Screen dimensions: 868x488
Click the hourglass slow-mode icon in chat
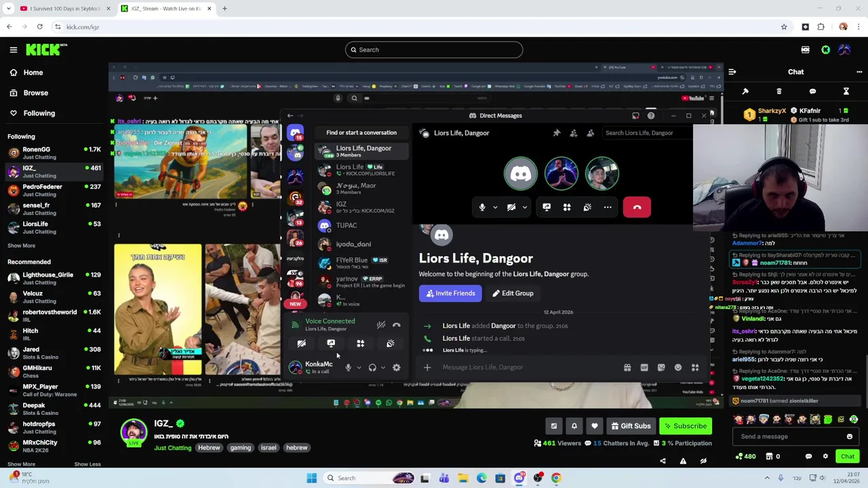coord(846,91)
